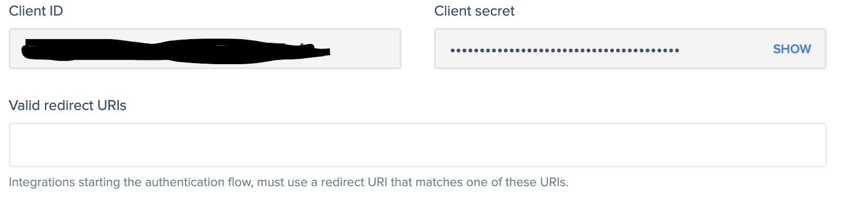Click the left tip of the black redaction
This screenshot has width=868, height=199.
click(x=24, y=52)
